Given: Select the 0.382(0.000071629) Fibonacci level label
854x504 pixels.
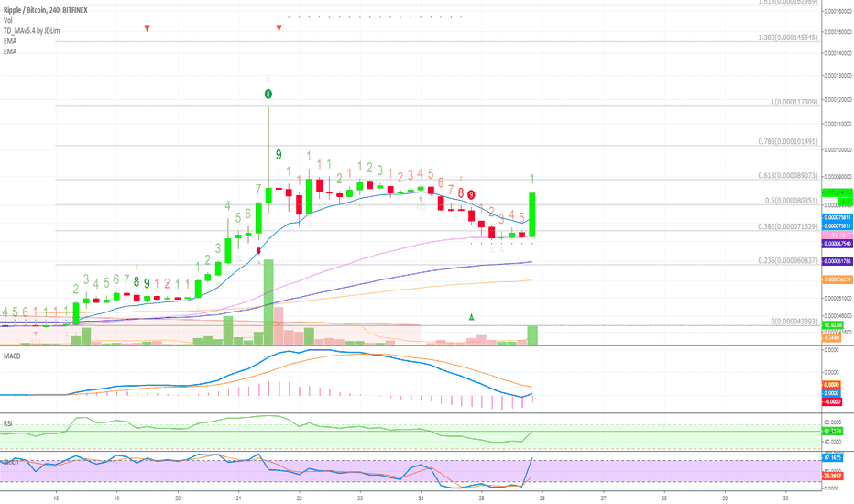Looking at the screenshot, I should coord(787,226).
